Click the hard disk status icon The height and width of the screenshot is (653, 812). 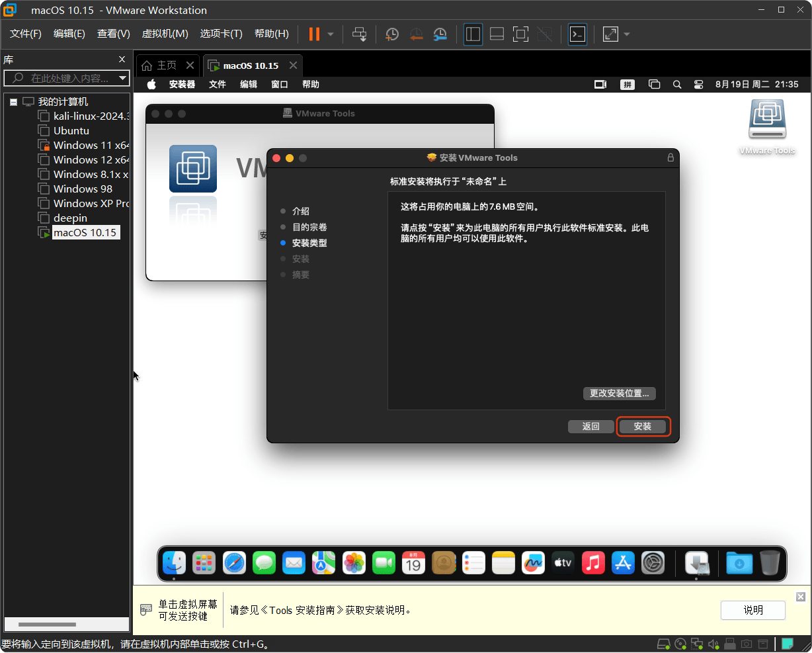(x=664, y=643)
